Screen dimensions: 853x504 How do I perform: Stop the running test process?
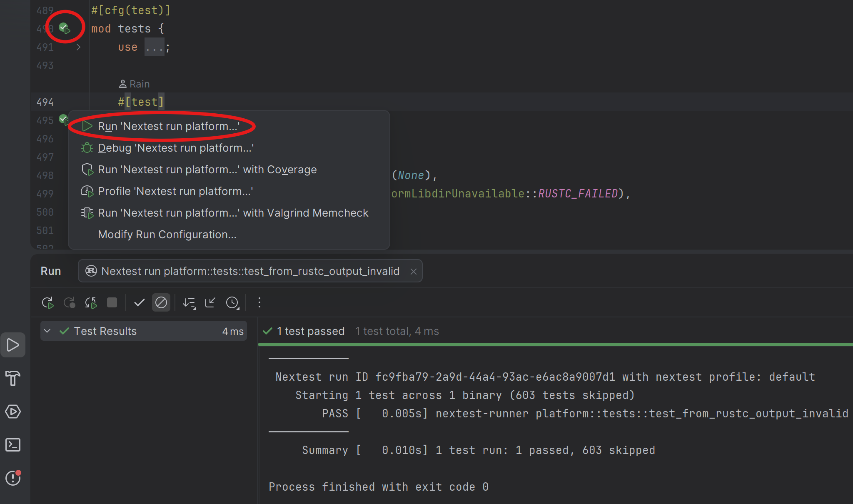(112, 303)
